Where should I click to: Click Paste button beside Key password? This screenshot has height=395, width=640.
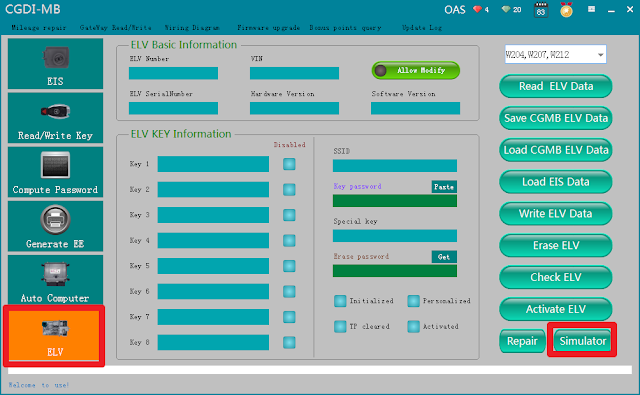pyautogui.click(x=444, y=186)
